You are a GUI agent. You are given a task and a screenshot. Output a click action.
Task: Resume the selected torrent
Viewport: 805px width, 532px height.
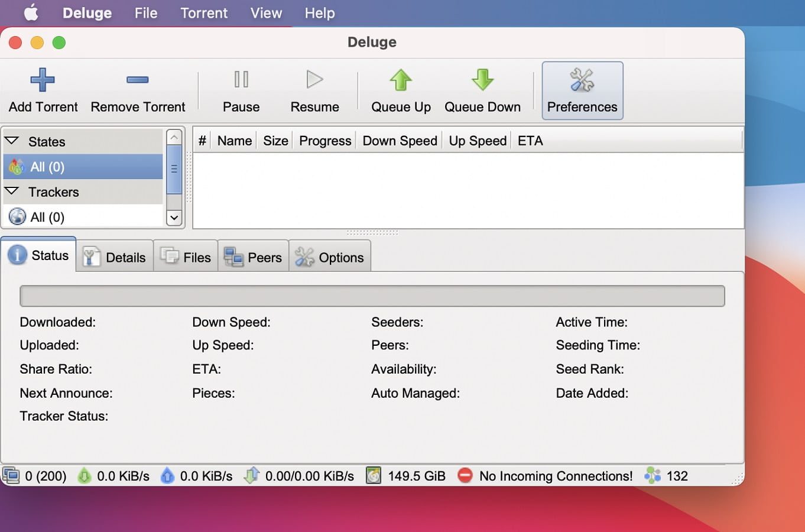tap(314, 80)
